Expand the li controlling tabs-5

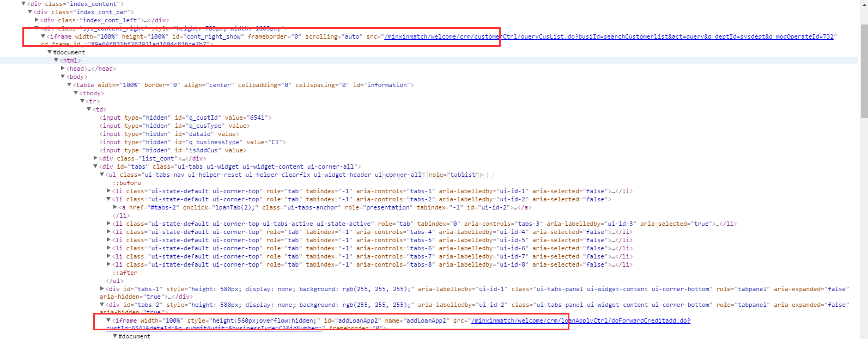tap(108, 240)
